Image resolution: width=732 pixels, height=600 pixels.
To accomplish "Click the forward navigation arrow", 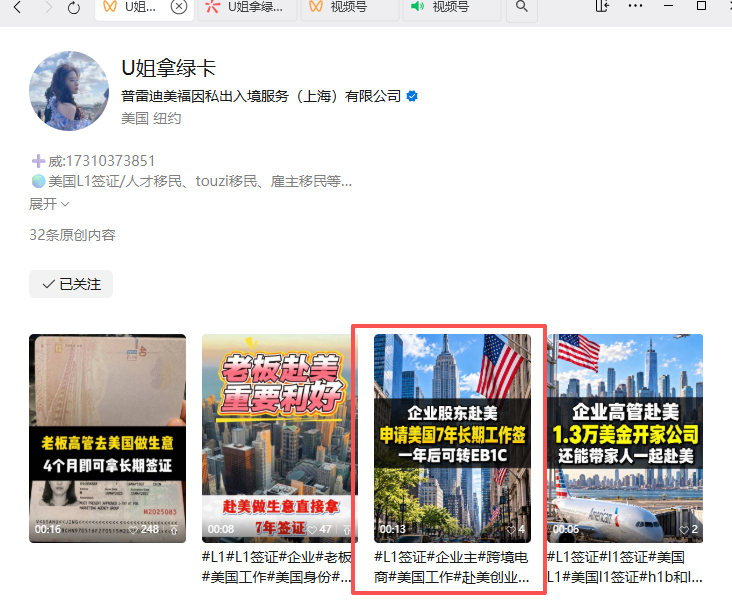I will (48, 7).
